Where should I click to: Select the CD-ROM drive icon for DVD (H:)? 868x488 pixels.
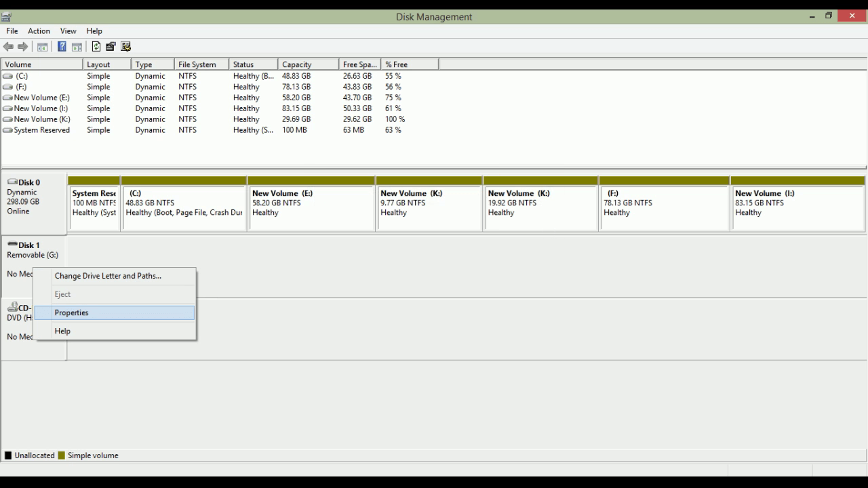pyautogui.click(x=14, y=307)
